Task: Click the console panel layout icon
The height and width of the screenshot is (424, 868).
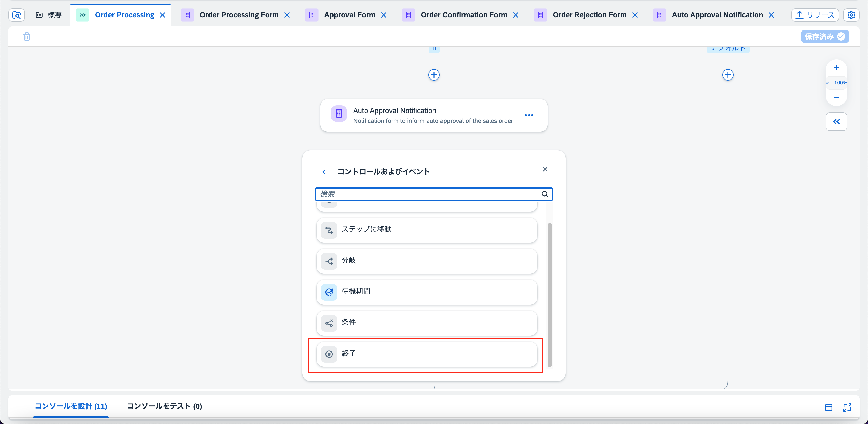Action: (x=828, y=407)
